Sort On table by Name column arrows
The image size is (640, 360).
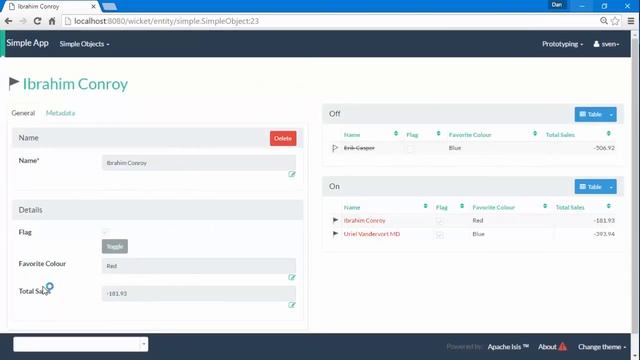tap(425, 207)
